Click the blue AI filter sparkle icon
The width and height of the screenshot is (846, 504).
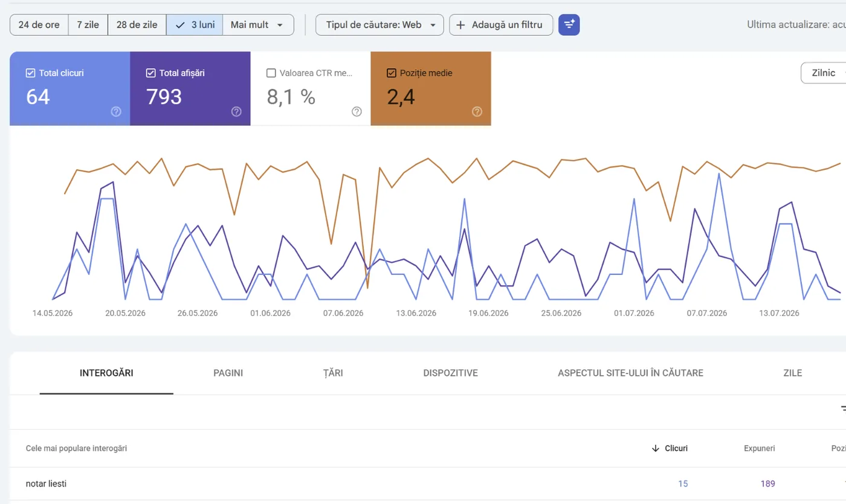point(569,25)
